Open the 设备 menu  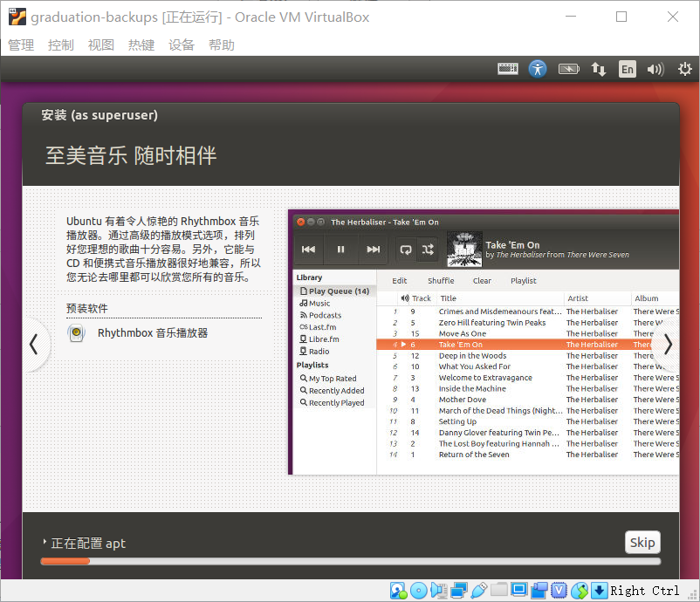click(182, 44)
